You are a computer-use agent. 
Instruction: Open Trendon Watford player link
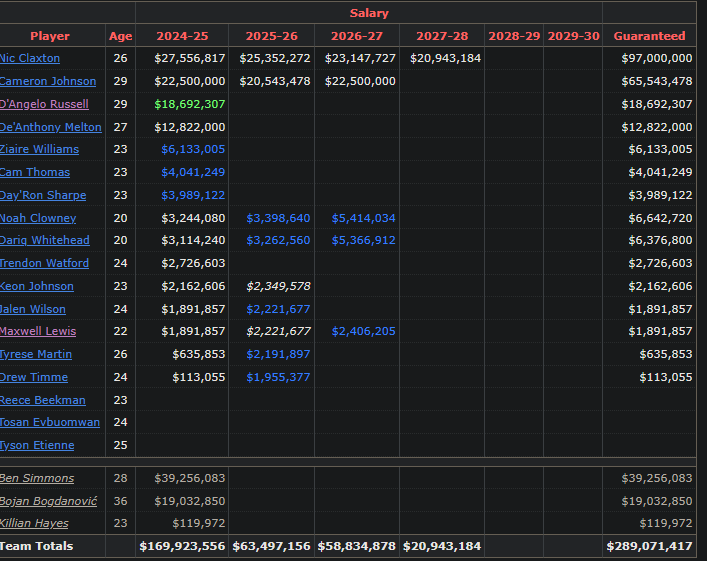pos(44,263)
